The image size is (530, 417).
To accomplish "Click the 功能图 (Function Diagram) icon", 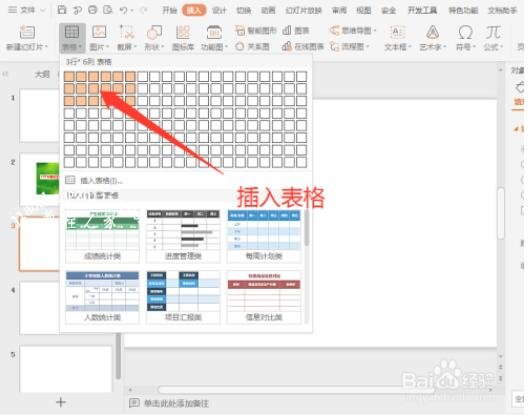I will pos(214,32).
